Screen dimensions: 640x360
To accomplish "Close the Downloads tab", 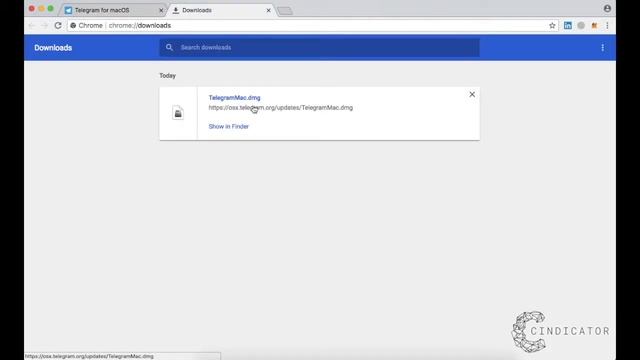I will pyautogui.click(x=269, y=10).
